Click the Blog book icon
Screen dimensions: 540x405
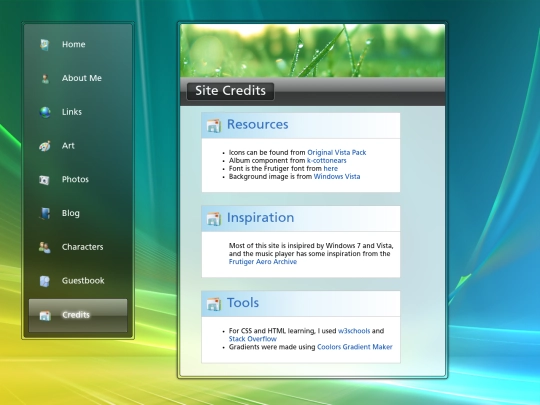(x=45, y=213)
